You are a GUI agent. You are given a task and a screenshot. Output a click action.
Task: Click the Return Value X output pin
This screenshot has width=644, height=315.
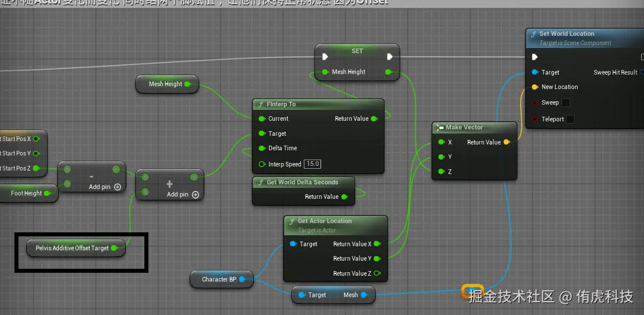tap(377, 244)
